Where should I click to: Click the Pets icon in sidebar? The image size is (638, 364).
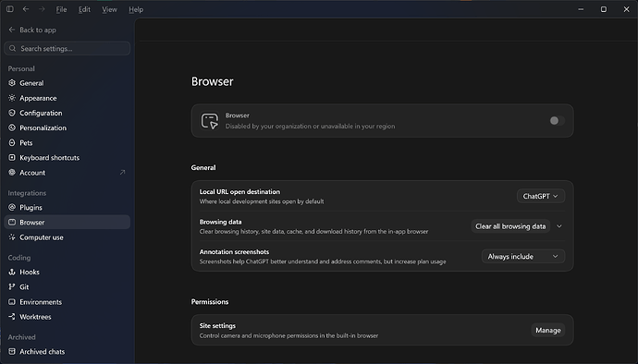click(12, 143)
